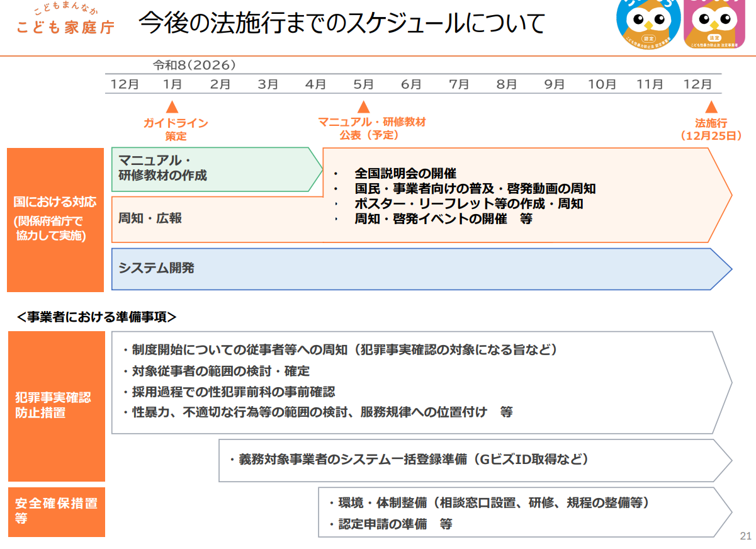Select the line 義務対象事業者のシステム一括登録準備
This screenshot has height=549, width=756.
tap(408, 460)
